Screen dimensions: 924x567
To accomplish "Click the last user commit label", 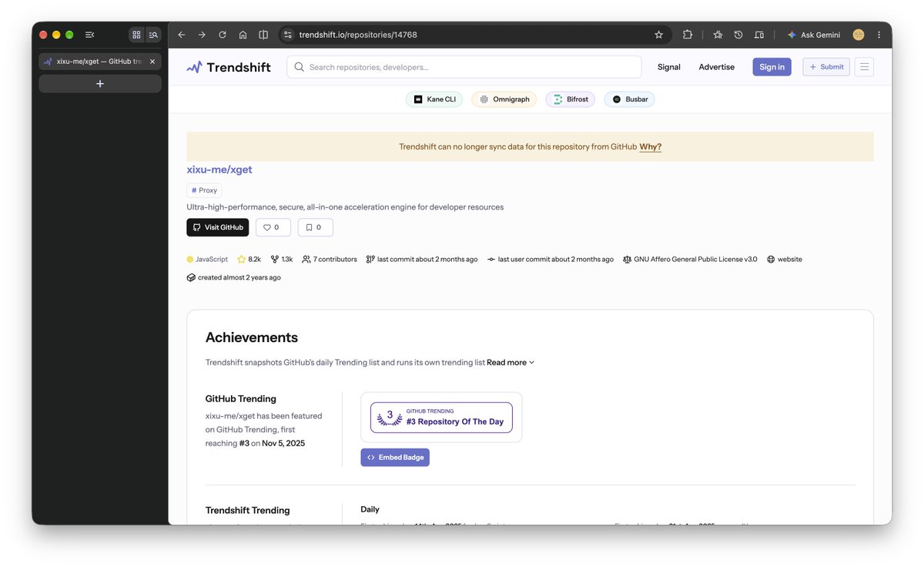I will pyautogui.click(x=551, y=260).
